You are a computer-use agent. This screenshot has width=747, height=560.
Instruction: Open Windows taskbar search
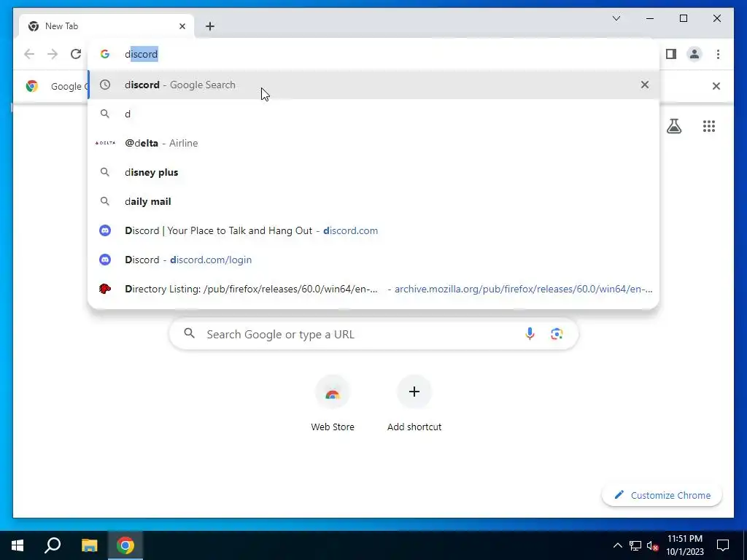(53, 545)
